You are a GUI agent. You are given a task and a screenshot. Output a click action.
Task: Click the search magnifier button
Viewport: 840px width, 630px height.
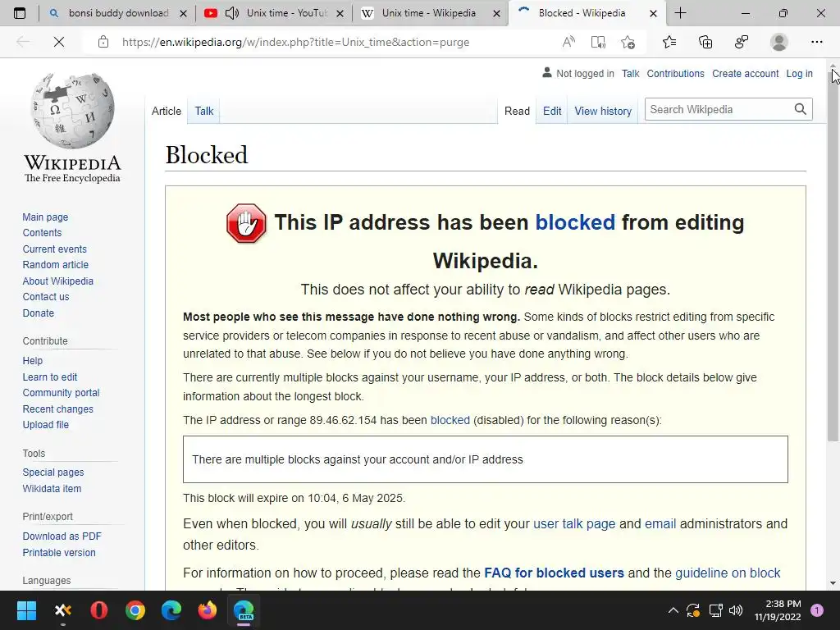tap(801, 109)
